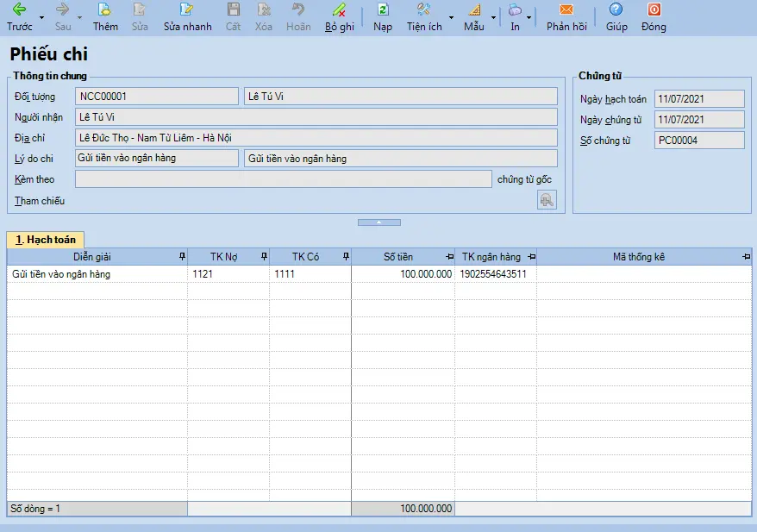
Task: Click the empty Kèm theo field
Action: pos(284,179)
